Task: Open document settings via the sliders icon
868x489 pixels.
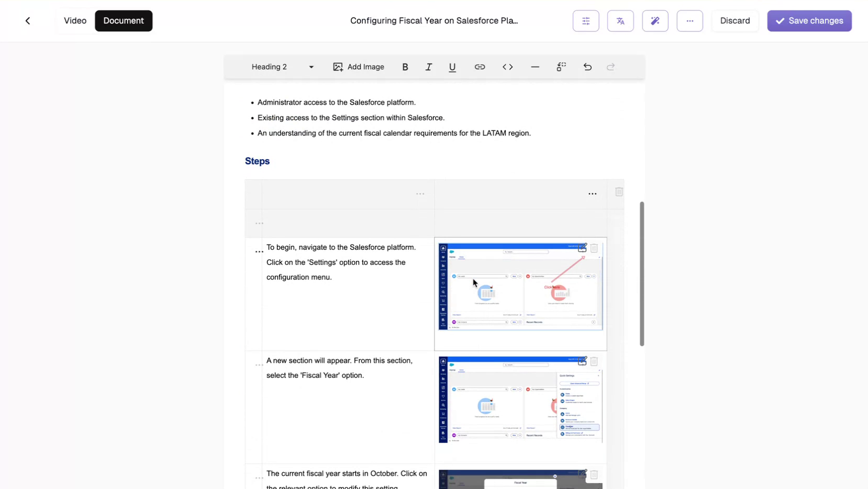Action: (586, 21)
